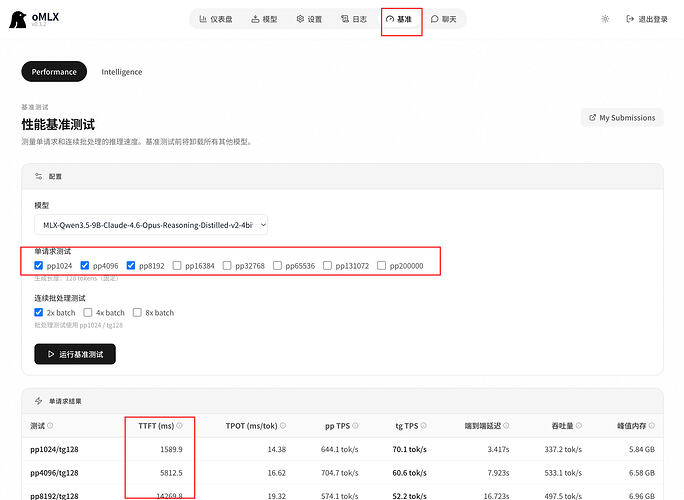Click the tg TPS value 70.1 tok/s
The image size is (684, 500).
pyautogui.click(x=409, y=449)
